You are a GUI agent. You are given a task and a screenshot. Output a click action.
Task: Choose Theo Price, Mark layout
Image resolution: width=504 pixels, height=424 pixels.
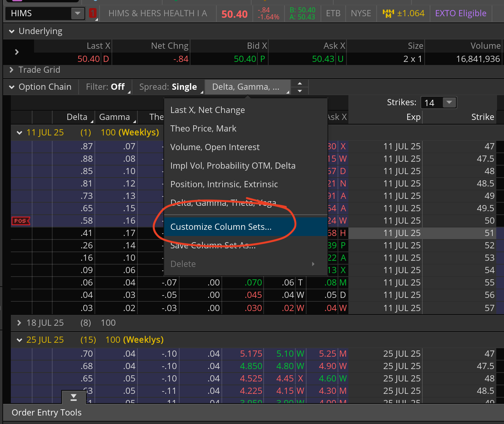[x=246, y=128]
